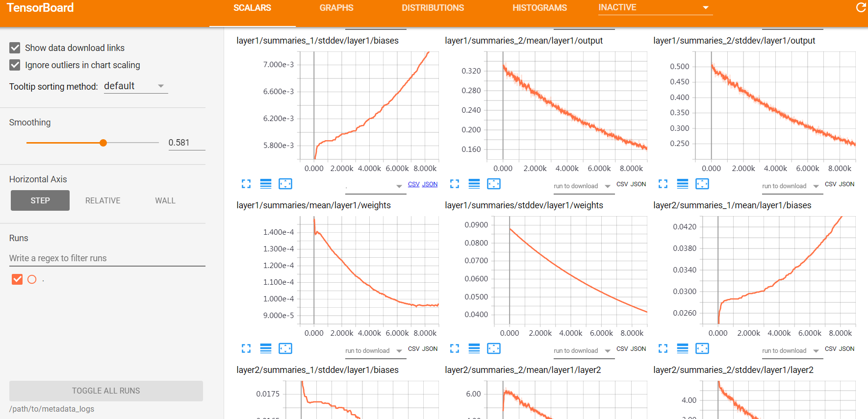The width and height of the screenshot is (868, 419).
Task: Download CSV for layer1 stddev biases chart
Action: [x=414, y=184]
